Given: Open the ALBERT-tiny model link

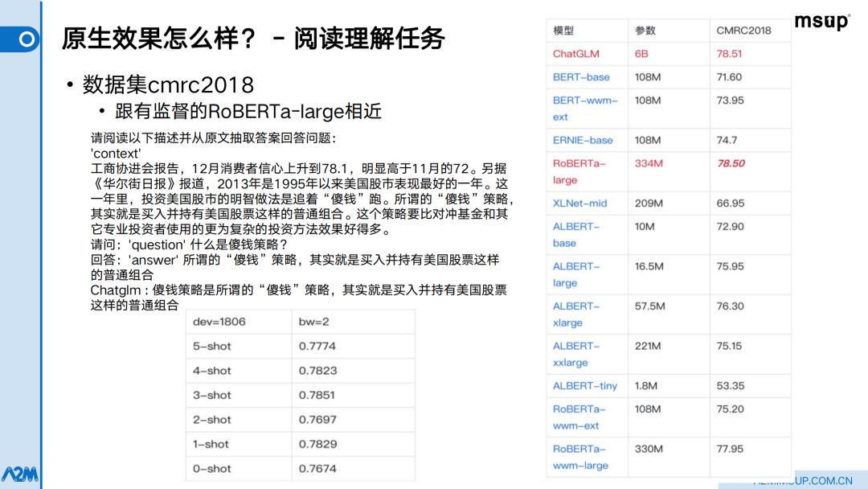Looking at the screenshot, I should click(584, 385).
